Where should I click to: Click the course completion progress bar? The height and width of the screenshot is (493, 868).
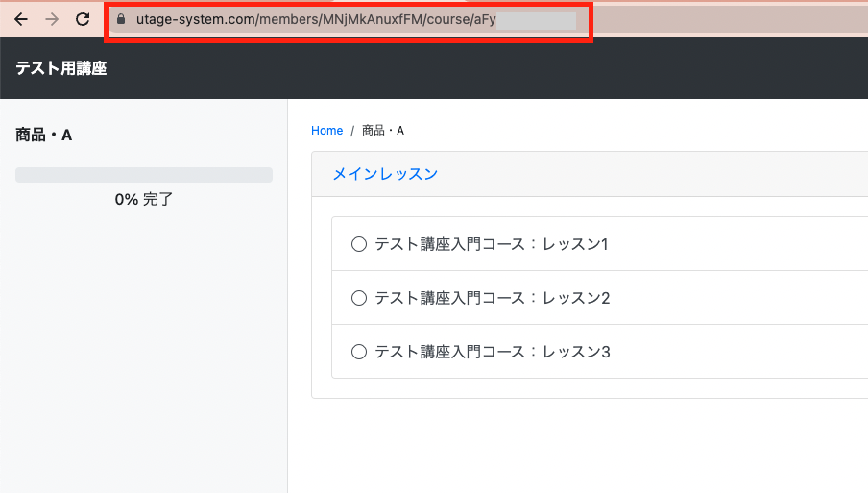(144, 175)
